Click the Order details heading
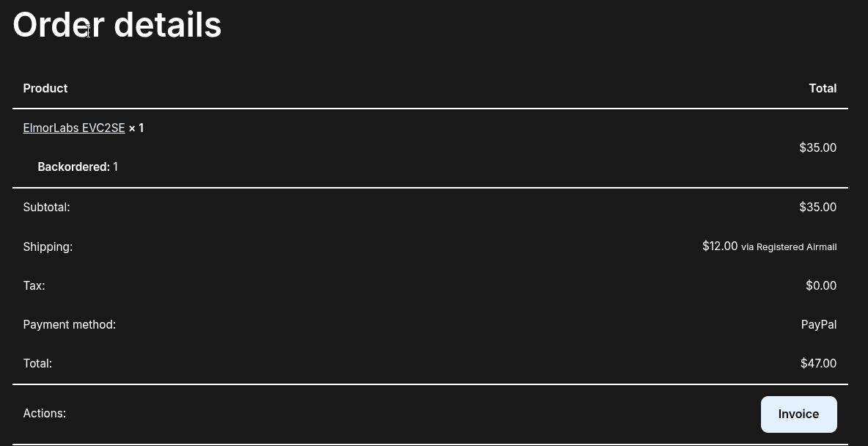Screen dimensions: 868x446 click(117, 25)
